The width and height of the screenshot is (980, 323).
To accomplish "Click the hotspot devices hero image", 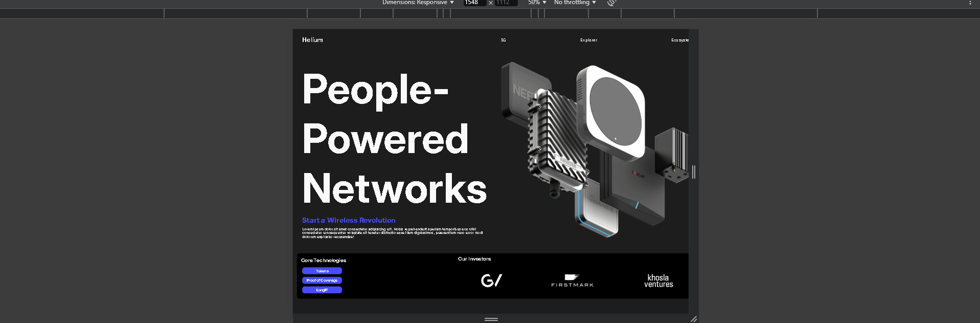I will [x=595, y=150].
